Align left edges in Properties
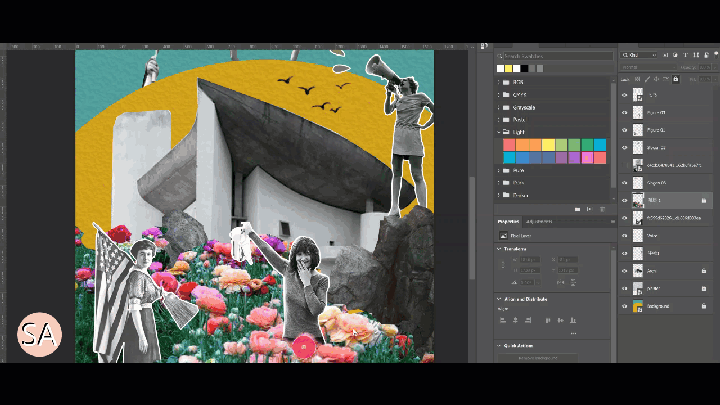This screenshot has width=720, height=405. click(x=503, y=320)
